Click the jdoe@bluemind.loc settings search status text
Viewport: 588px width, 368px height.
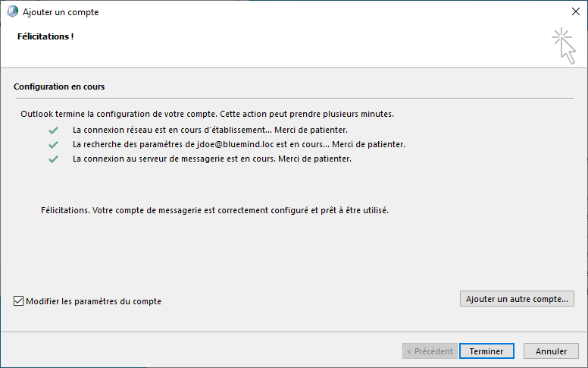click(239, 145)
